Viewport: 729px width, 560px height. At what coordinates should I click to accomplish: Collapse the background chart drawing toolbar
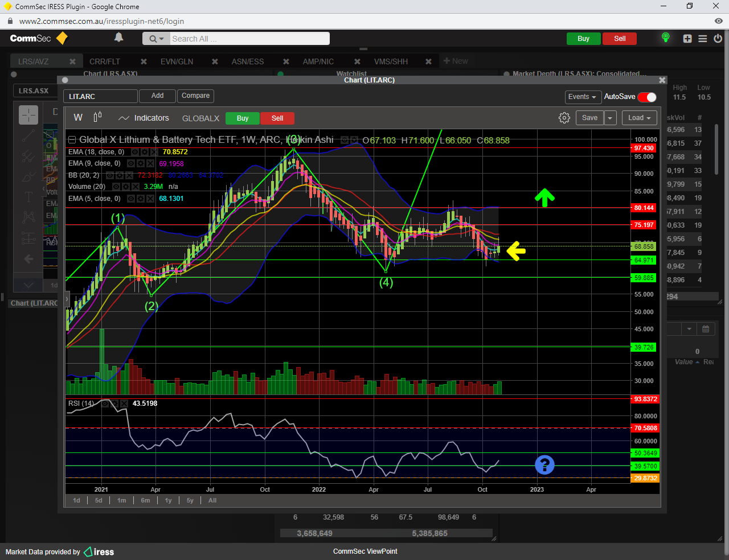(x=43, y=188)
